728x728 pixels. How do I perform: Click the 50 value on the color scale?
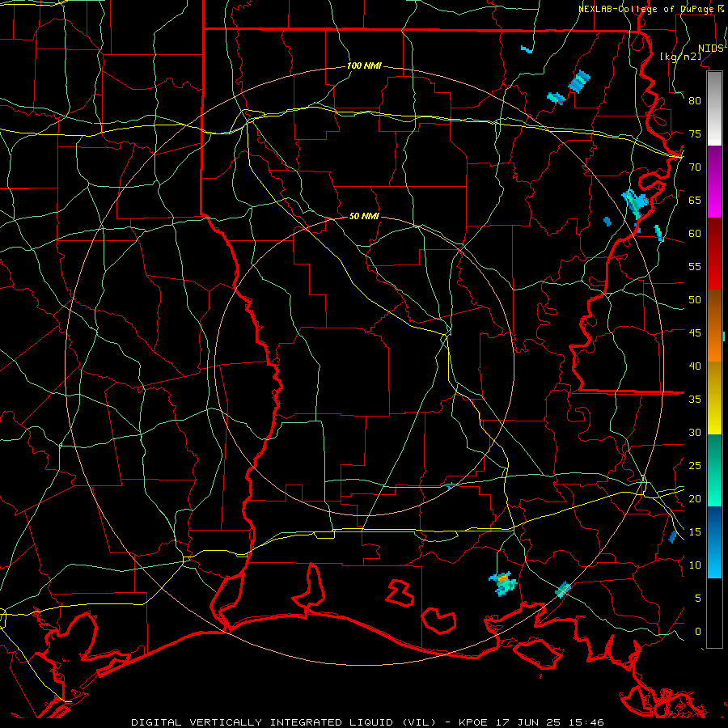(x=695, y=300)
